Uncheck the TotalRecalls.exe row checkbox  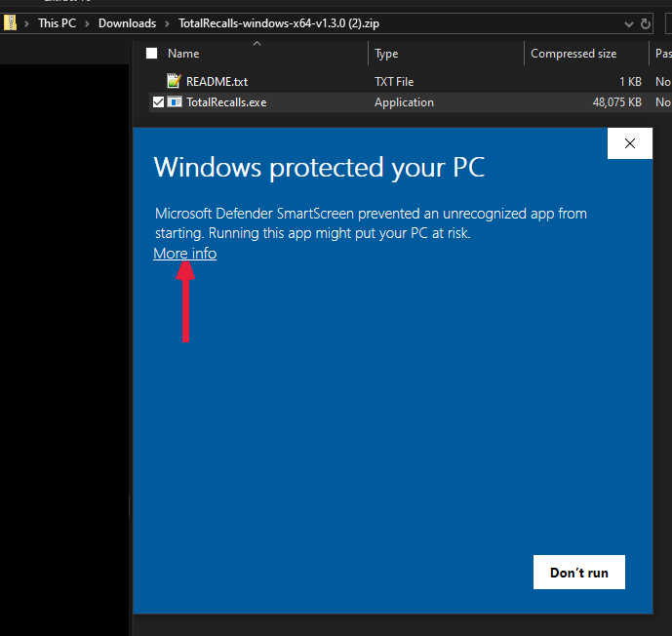point(158,102)
